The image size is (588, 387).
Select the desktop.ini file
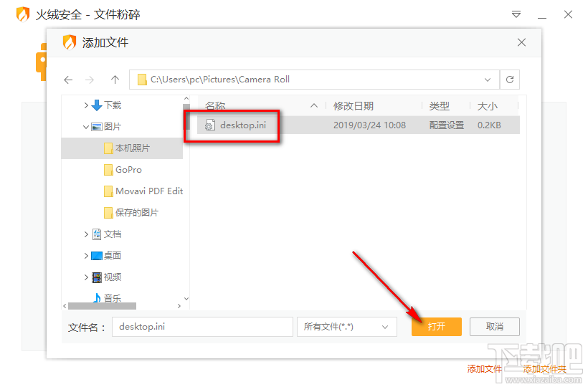(x=243, y=125)
